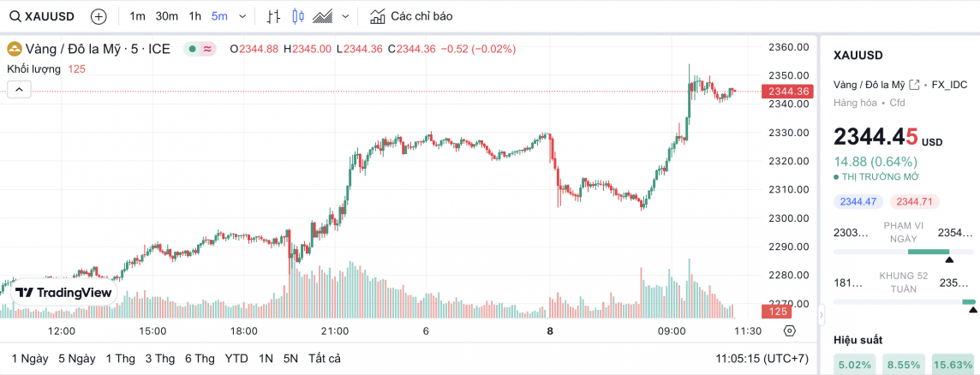Collapse the indicator legend with chevron

point(19,89)
